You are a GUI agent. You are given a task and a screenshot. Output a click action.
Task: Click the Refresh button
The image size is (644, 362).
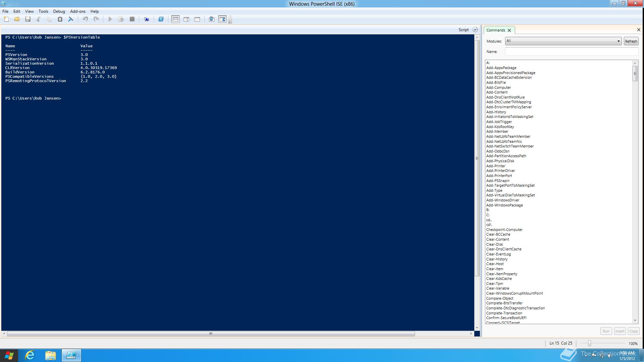631,41
